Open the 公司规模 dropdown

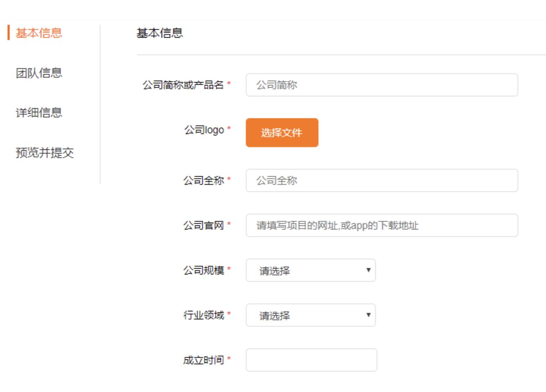[310, 271]
